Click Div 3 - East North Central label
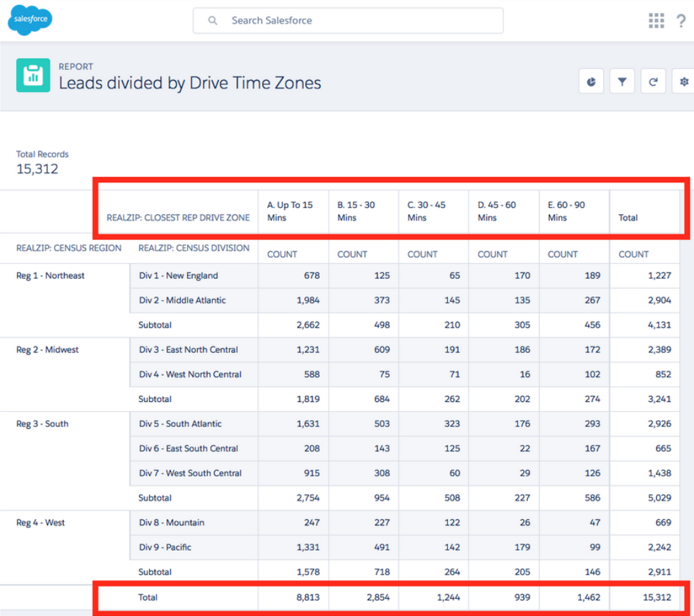This screenshot has height=616, width=694. tap(188, 350)
